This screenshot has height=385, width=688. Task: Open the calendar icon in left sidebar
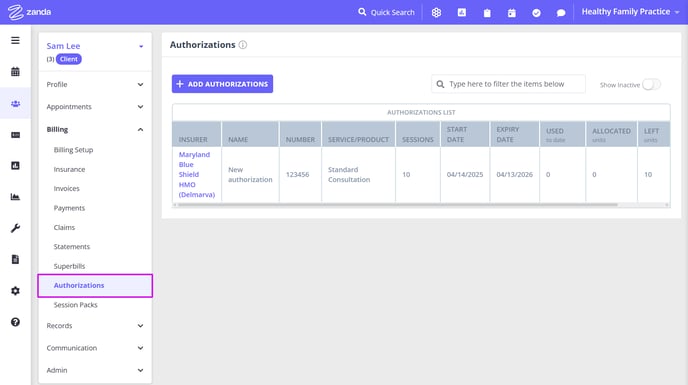click(x=15, y=72)
